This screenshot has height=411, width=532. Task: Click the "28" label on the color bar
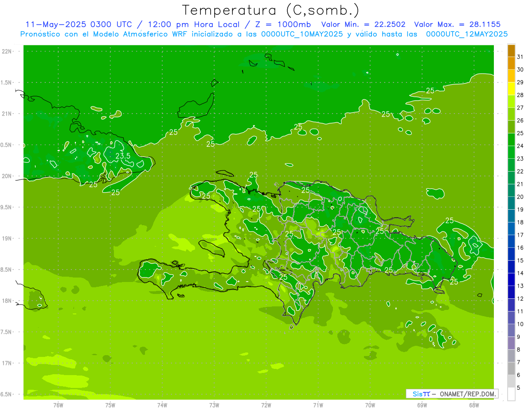(520, 95)
